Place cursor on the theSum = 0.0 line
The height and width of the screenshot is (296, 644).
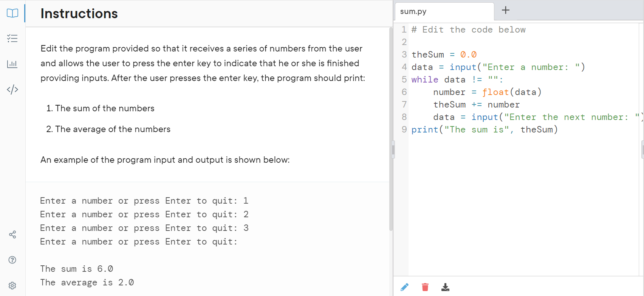point(444,54)
